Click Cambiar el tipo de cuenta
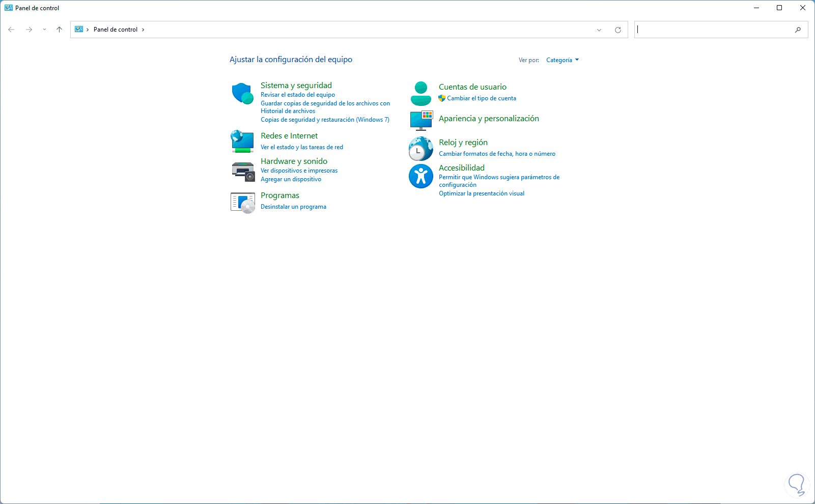The height and width of the screenshot is (504, 815). tap(482, 98)
